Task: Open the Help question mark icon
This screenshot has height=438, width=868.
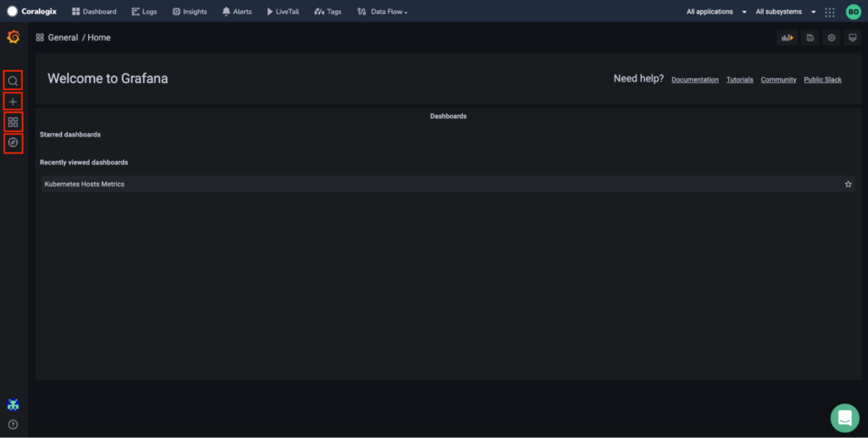Action: pos(13,424)
